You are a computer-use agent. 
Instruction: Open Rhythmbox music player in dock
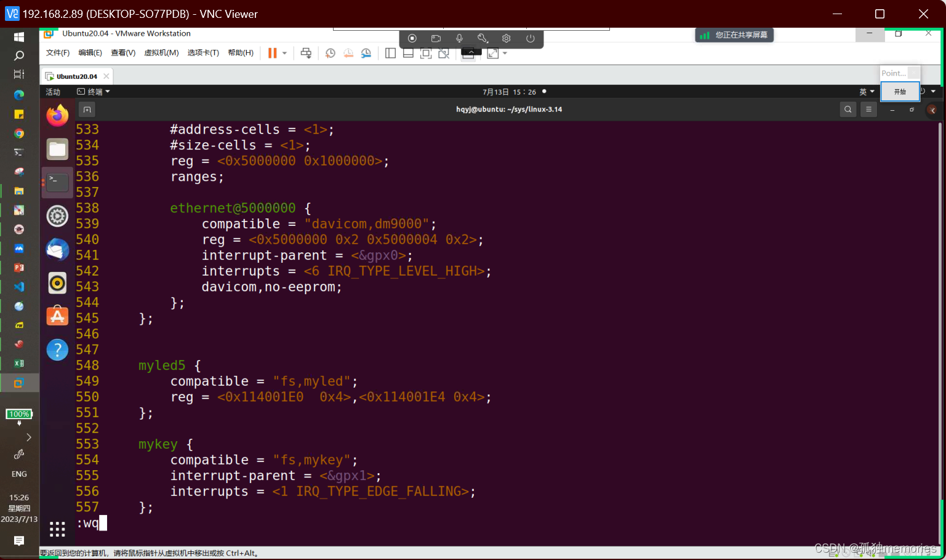(x=57, y=282)
